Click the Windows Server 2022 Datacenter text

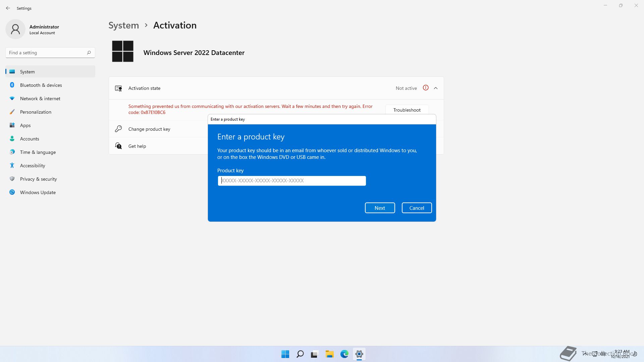point(194,53)
